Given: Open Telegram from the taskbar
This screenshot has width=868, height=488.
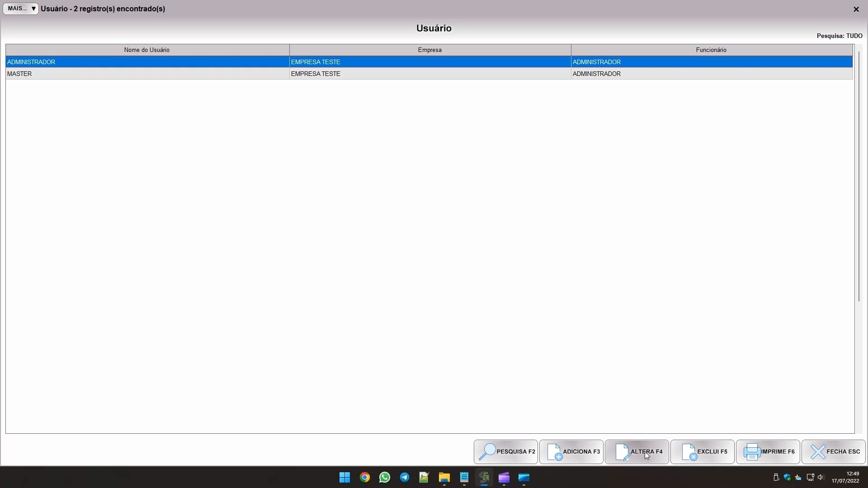Looking at the screenshot, I should (405, 478).
